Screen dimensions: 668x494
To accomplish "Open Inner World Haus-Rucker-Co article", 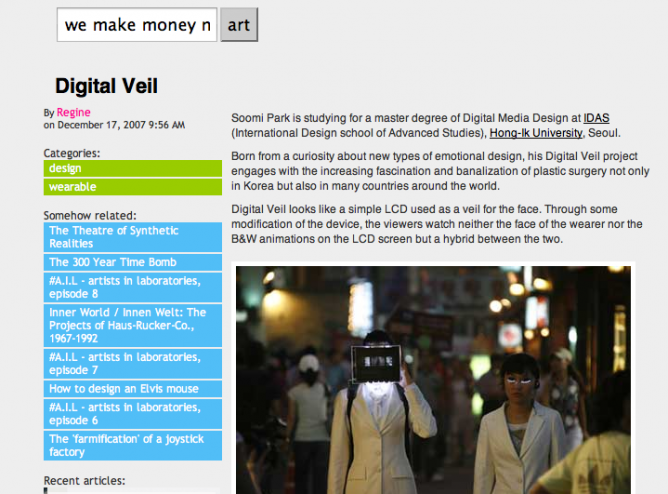I will click(x=132, y=325).
